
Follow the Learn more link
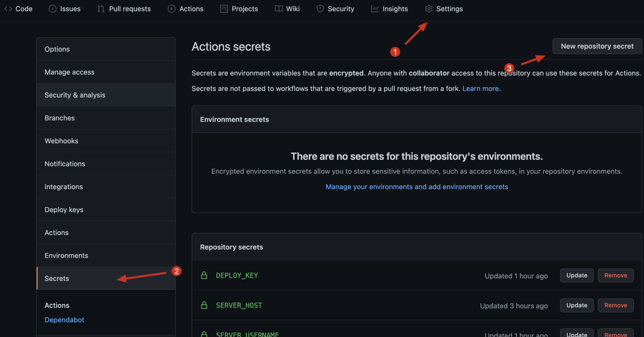[480, 89]
